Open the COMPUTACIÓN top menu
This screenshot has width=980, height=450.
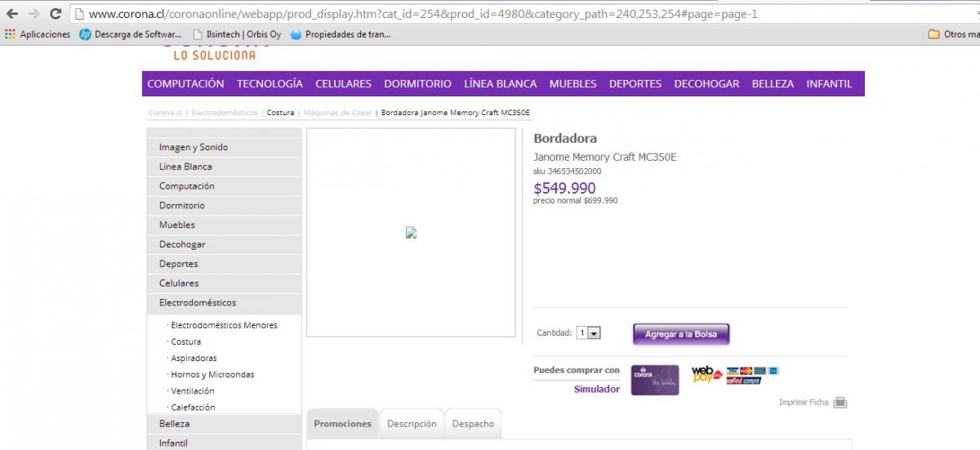click(185, 84)
